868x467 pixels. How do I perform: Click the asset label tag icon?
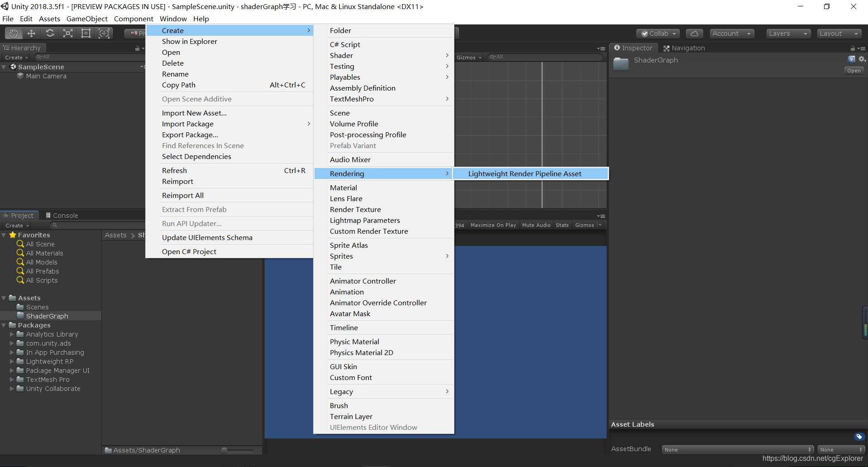click(859, 437)
